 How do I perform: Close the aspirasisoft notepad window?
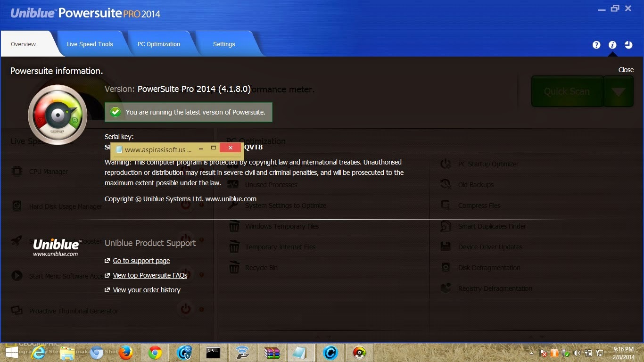point(231,148)
